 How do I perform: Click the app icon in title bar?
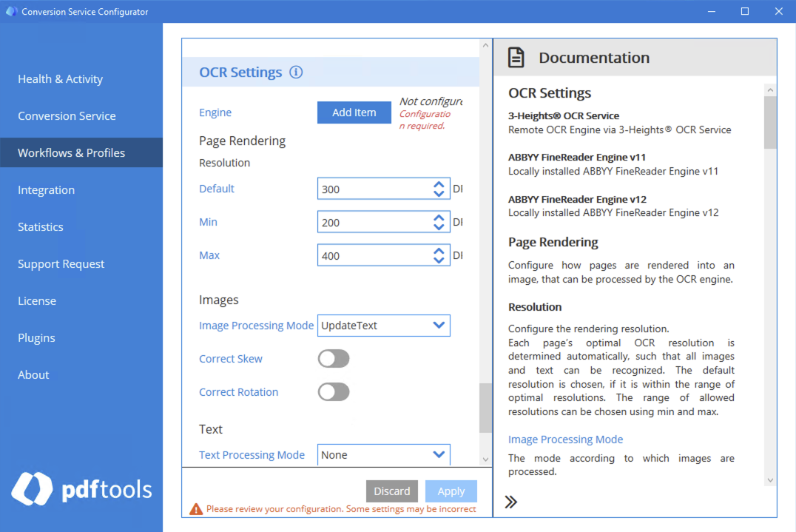pyautogui.click(x=11, y=11)
